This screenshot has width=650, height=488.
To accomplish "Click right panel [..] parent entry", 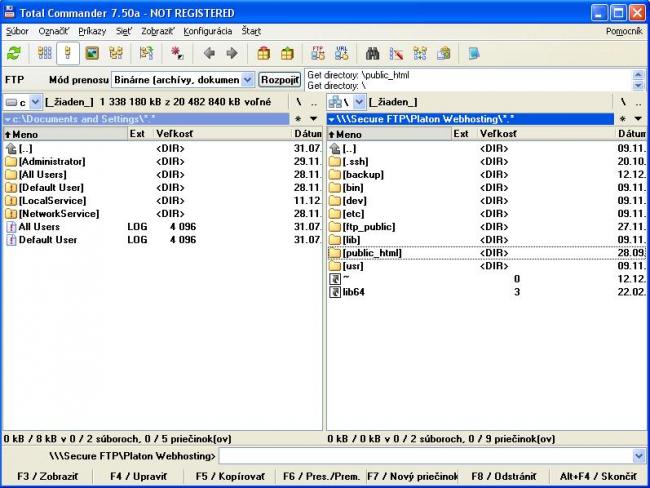I will click(487, 148).
